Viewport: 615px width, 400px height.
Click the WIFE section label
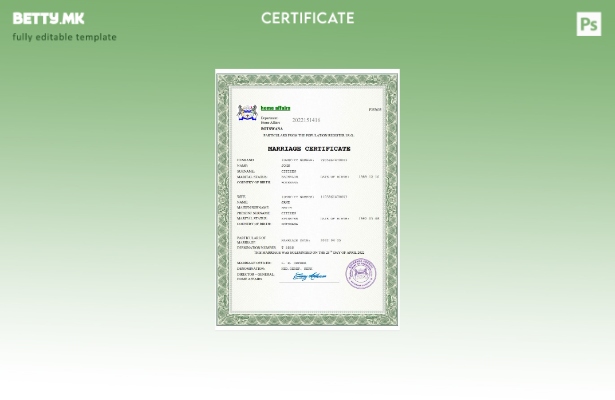coord(242,197)
